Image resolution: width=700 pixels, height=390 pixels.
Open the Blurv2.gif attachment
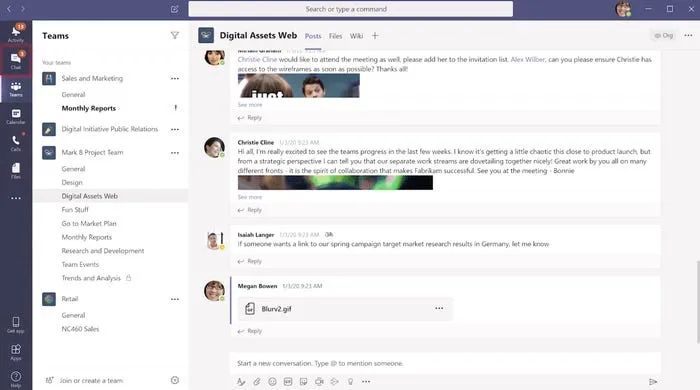(x=346, y=308)
